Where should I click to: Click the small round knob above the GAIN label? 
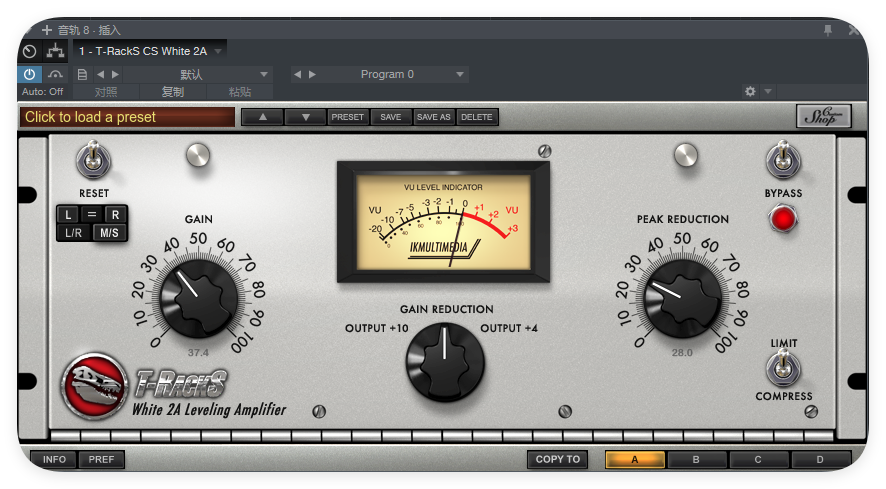click(198, 155)
